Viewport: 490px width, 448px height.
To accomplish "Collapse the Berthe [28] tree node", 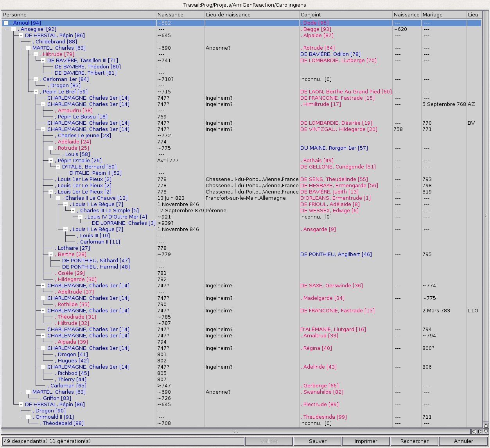I will coord(50,254).
